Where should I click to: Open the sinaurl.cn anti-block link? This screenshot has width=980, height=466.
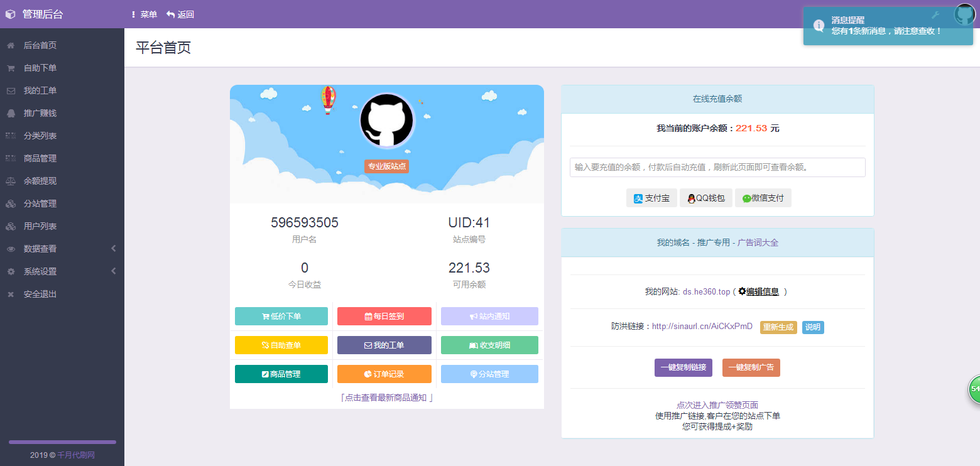pyautogui.click(x=702, y=327)
